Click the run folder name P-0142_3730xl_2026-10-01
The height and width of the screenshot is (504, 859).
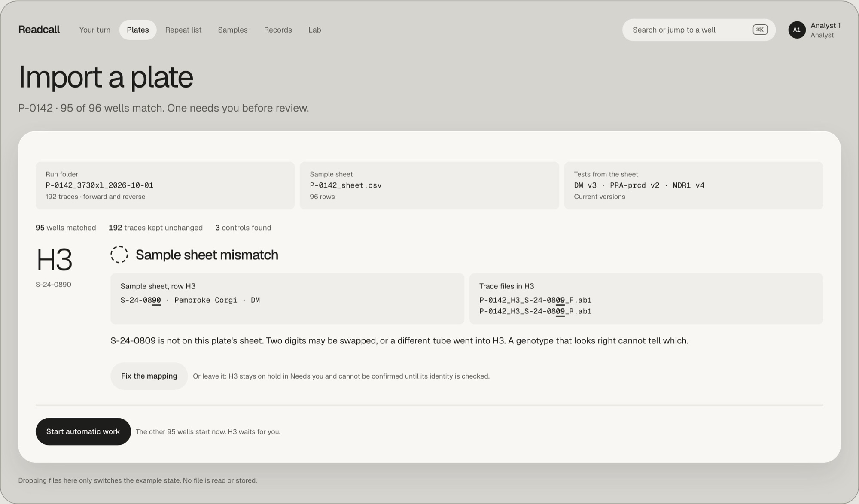100,185
